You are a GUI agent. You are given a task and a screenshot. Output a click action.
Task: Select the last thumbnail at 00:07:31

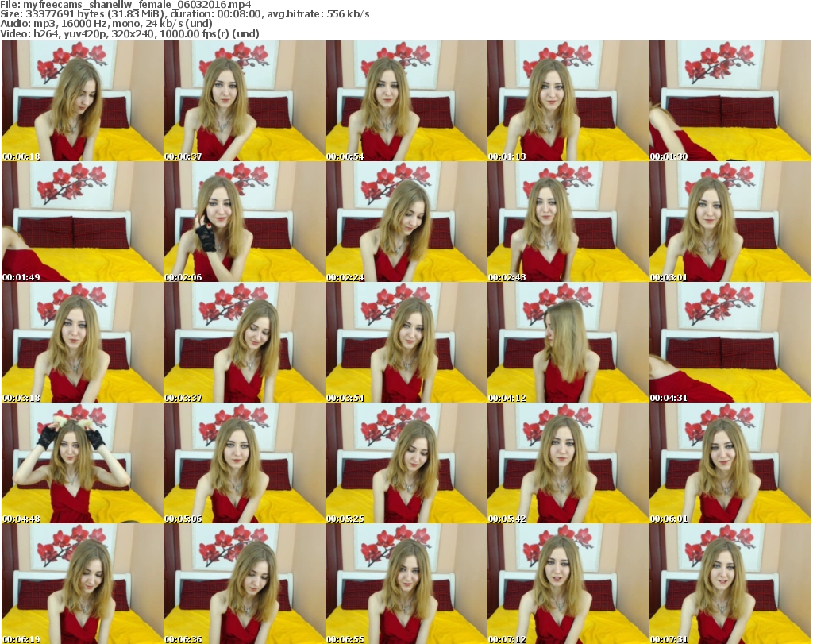point(730,584)
